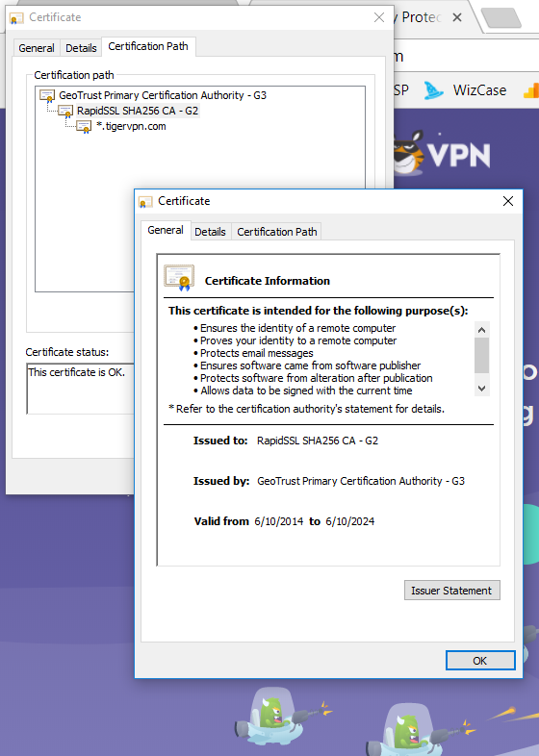The image size is (539, 756).
Task: Click the Issuer Statement button
Action: [x=452, y=591]
